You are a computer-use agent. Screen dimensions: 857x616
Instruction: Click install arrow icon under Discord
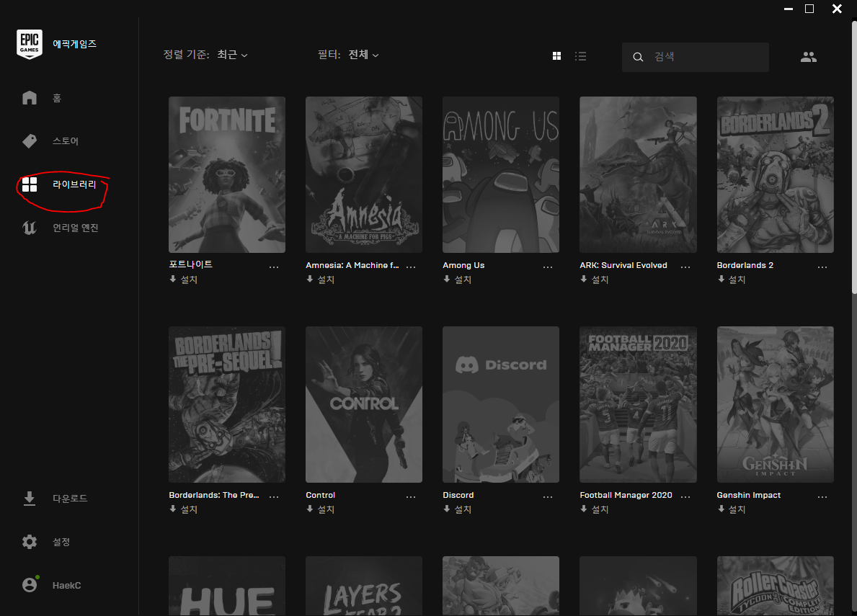pyautogui.click(x=447, y=509)
